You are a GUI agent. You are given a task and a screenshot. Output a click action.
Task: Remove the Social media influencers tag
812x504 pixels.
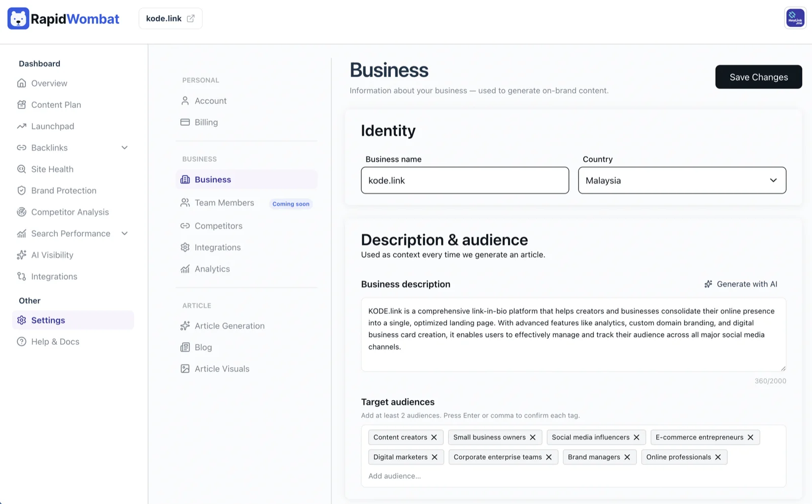click(636, 437)
